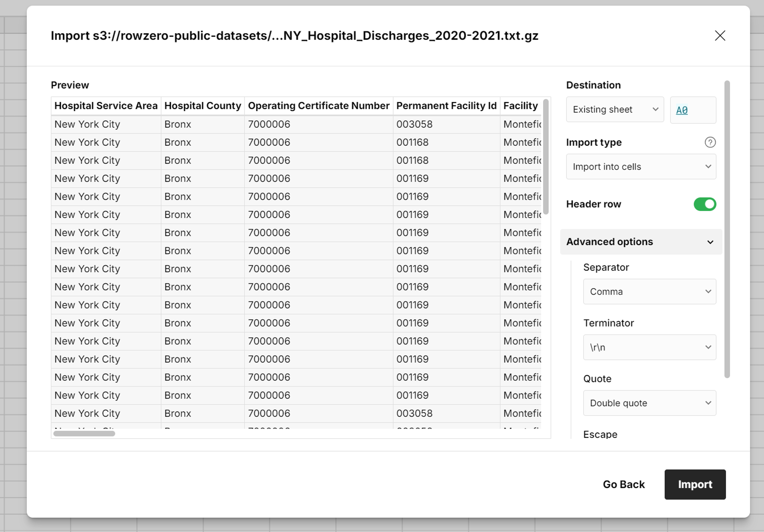Click the Permanent Facility Id column header

pos(446,106)
